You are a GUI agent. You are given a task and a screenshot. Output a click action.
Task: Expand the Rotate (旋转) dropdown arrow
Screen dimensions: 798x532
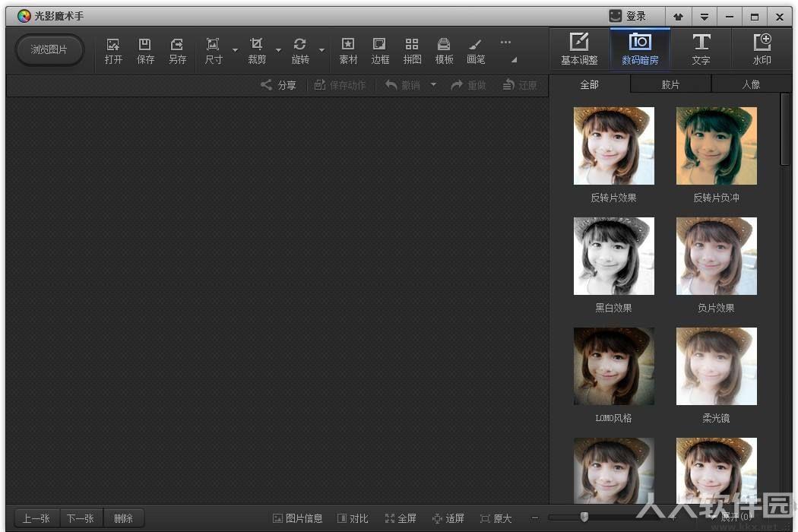click(x=321, y=50)
